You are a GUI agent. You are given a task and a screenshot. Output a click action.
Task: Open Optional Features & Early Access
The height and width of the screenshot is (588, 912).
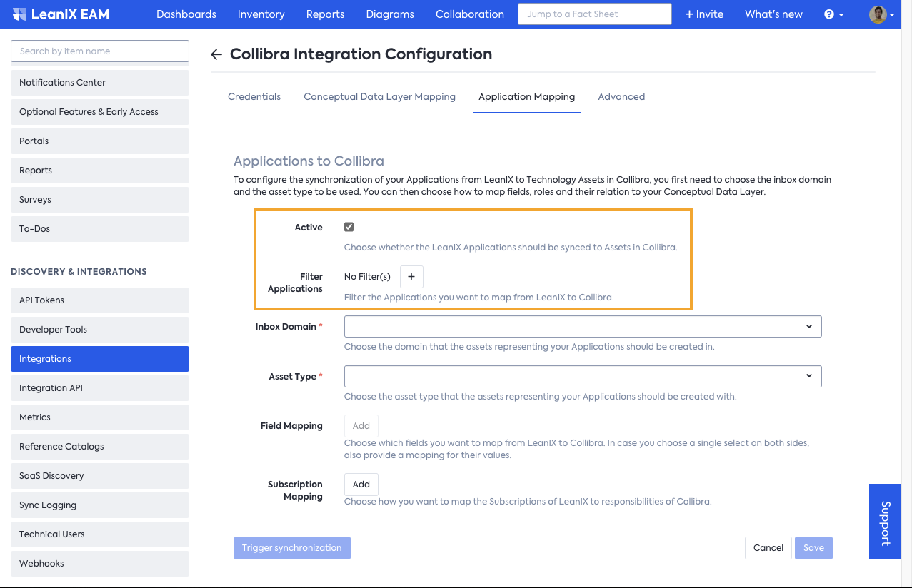click(100, 112)
